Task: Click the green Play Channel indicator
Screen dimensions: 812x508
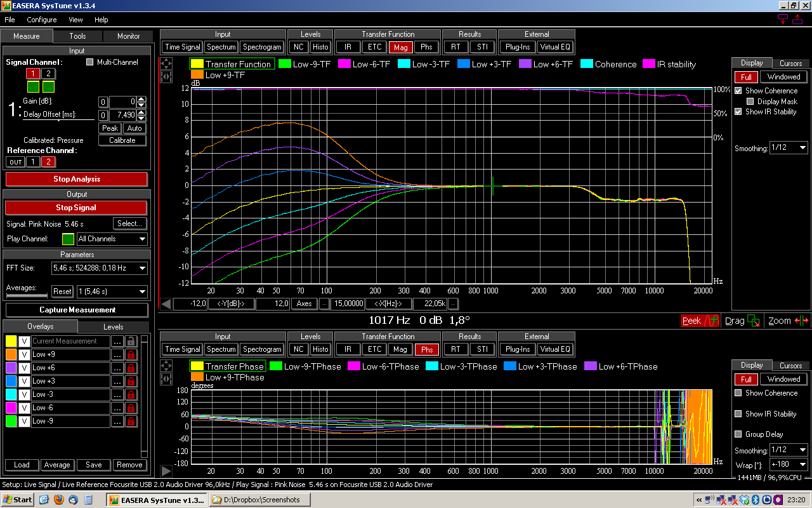Action: [68, 239]
